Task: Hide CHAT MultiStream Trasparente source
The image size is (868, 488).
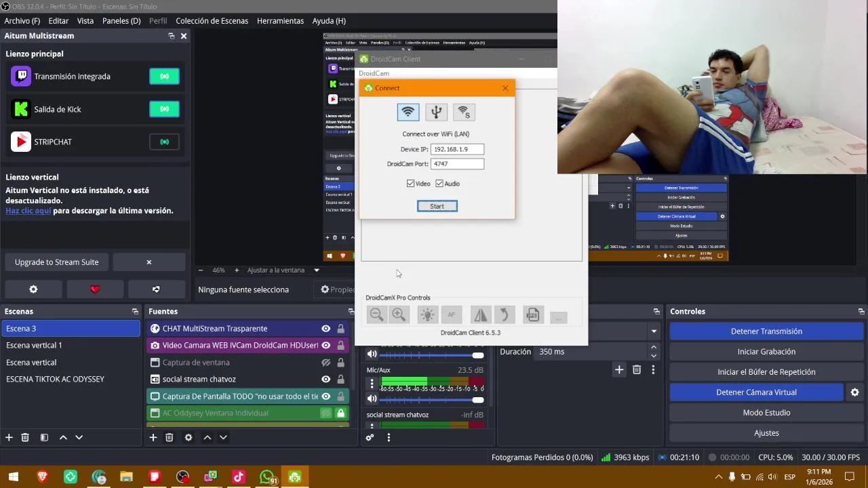Action: [326, 329]
